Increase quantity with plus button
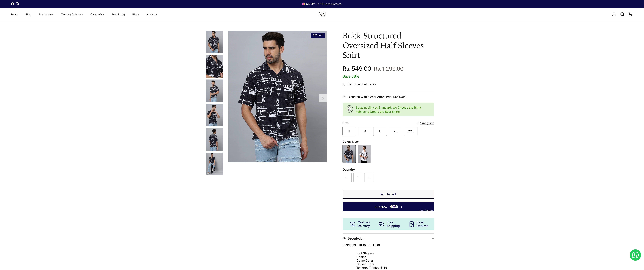Screen dimensions: 644x270 (369, 178)
